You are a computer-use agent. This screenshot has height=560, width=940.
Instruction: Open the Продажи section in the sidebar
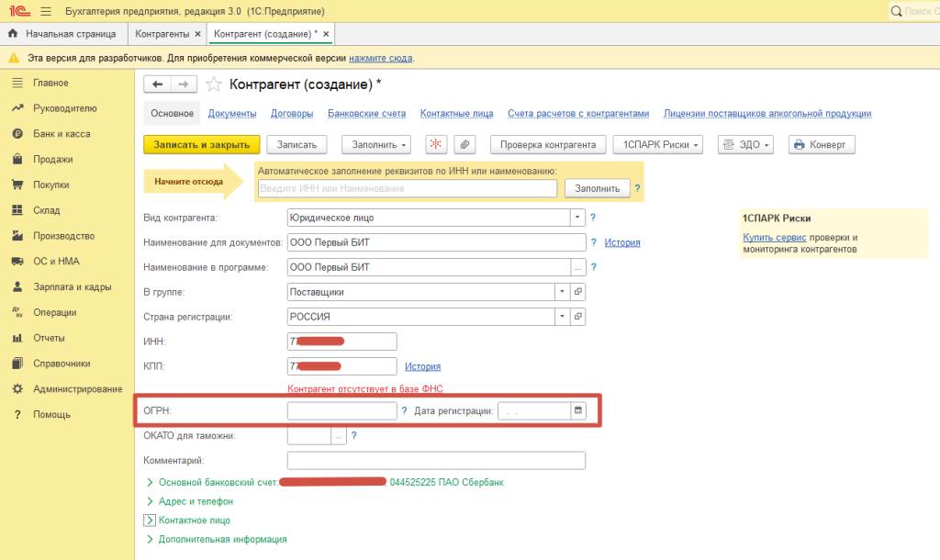click(x=52, y=159)
